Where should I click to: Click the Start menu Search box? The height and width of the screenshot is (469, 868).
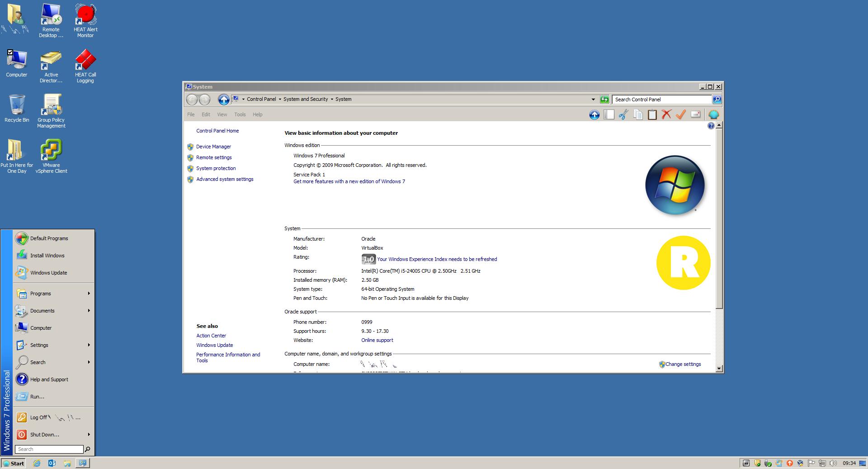tap(49, 449)
